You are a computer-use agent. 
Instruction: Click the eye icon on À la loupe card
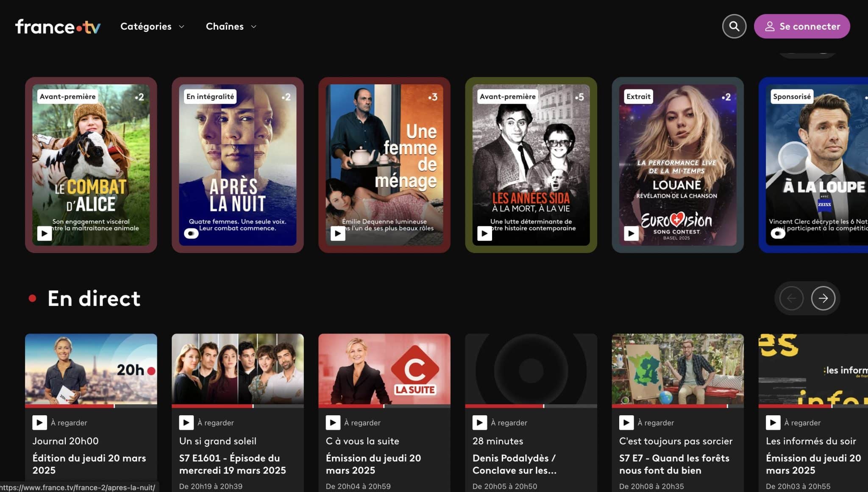point(778,233)
